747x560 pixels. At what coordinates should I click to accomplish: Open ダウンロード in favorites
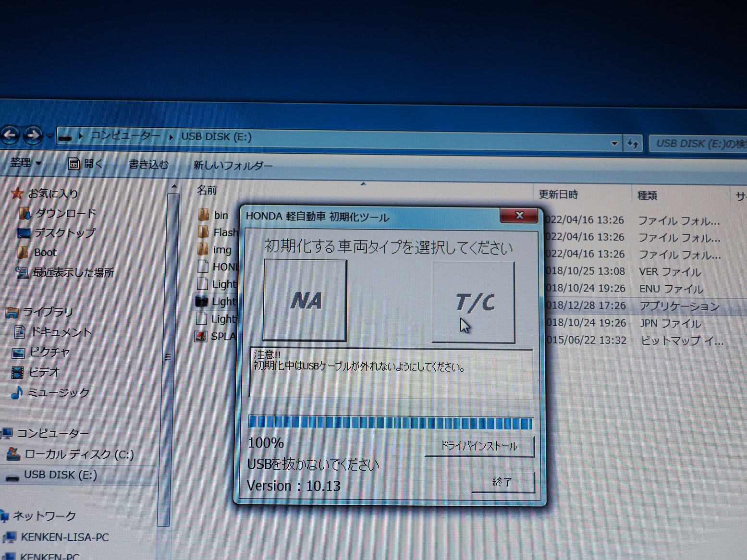pos(66,213)
